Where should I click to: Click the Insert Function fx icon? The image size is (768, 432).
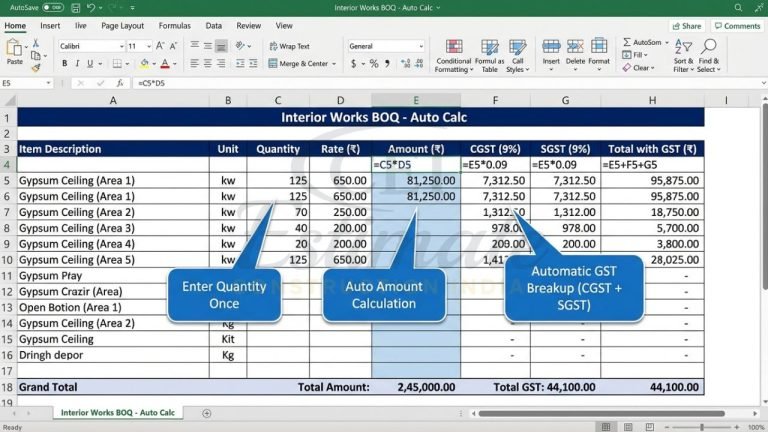click(120, 83)
